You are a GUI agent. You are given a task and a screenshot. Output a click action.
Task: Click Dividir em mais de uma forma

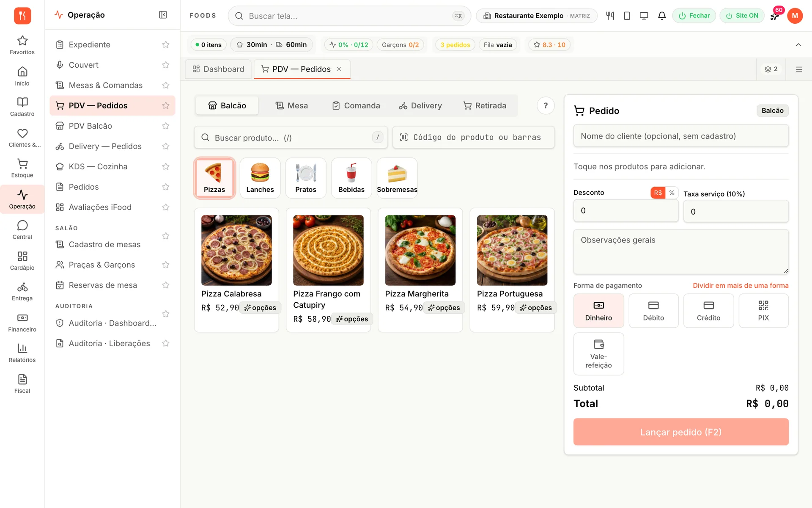[x=741, y=285]
